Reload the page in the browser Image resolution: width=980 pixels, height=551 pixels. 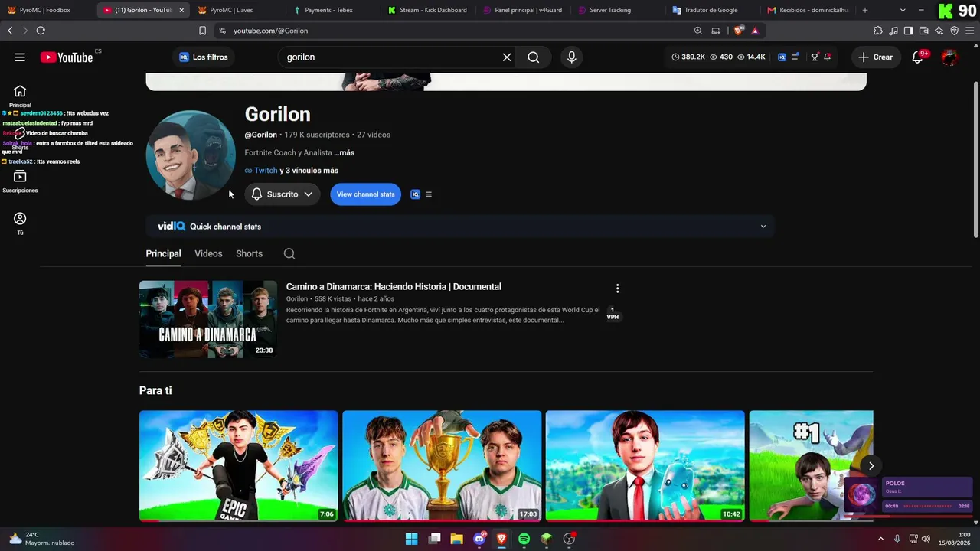coord(41,31)
